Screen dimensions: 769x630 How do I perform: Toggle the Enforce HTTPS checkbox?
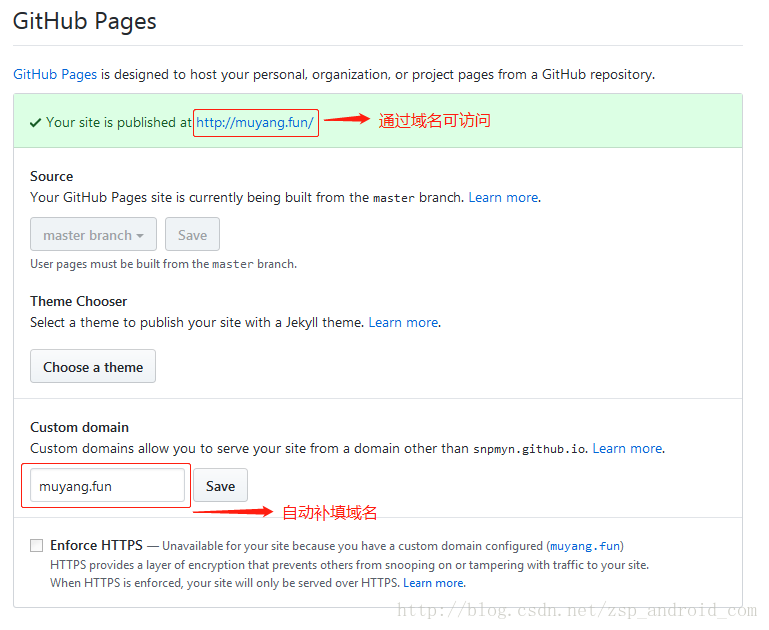[x=37, y=545]
